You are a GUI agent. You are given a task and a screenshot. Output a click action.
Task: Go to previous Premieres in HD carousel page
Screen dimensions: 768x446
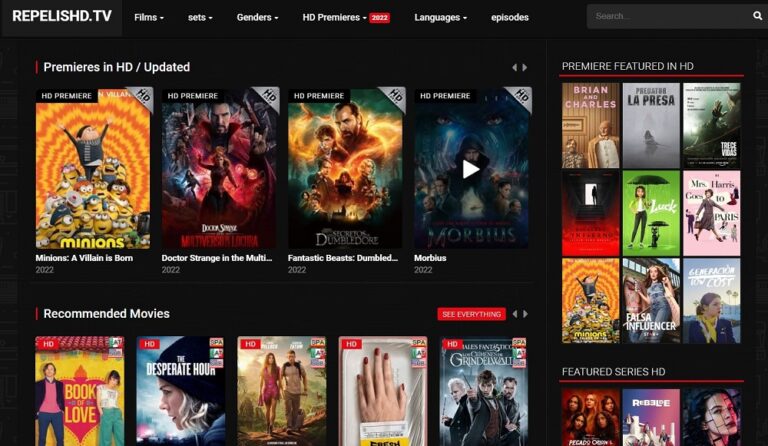(514, 68)
